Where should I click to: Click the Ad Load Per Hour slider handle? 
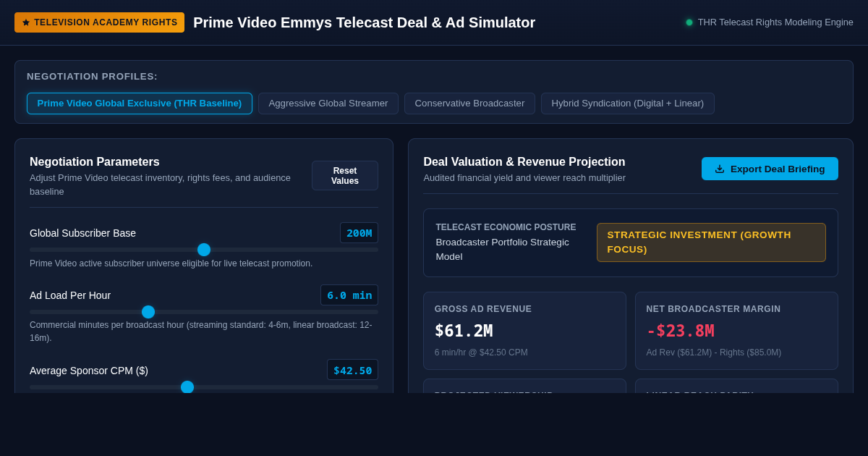pos(148,312)
